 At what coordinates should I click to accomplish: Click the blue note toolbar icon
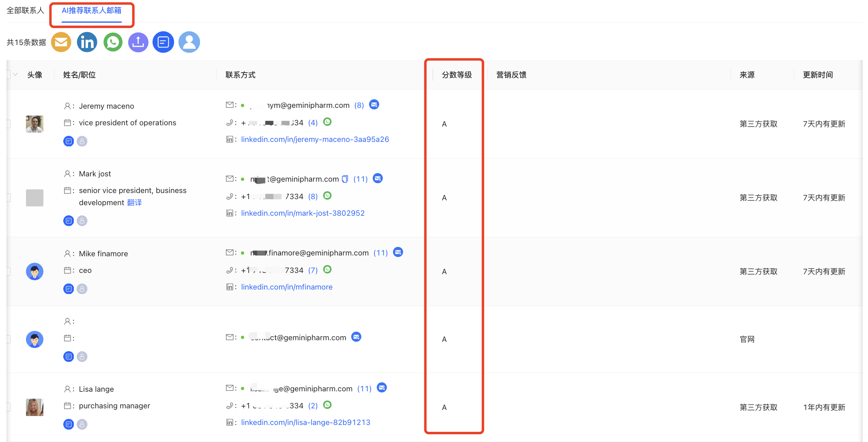pos(163,42)
